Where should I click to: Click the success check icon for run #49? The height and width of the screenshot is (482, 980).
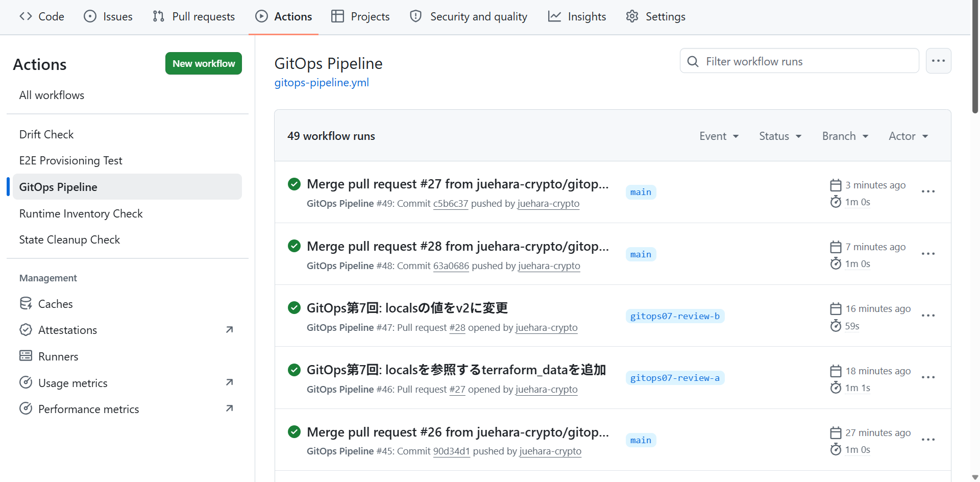click(294, 184)
